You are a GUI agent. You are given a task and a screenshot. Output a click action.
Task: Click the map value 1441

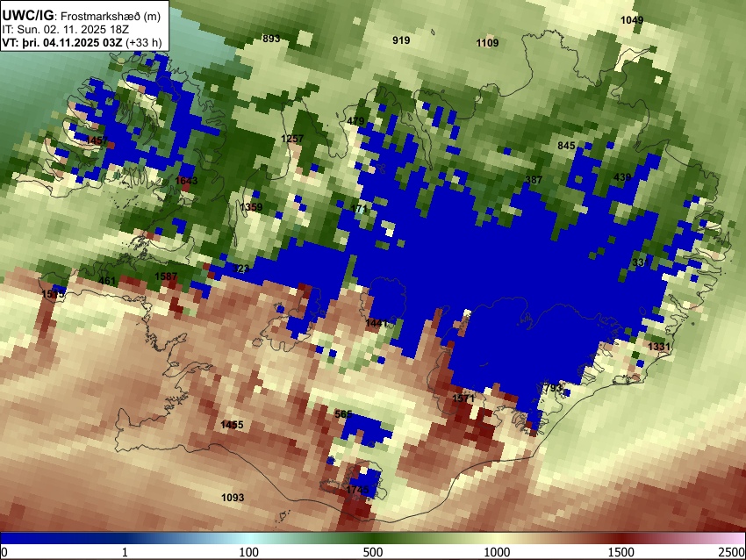coord(377,323)
